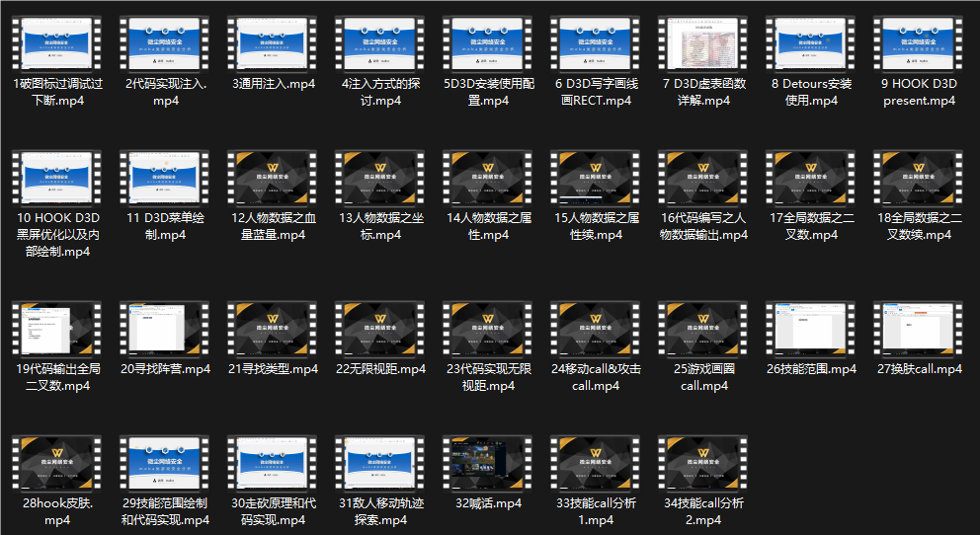The width and height of the screenshot is (980, 535).
Task: Click file name text '3通用注入.mp4'
Action: click(273, 84)
